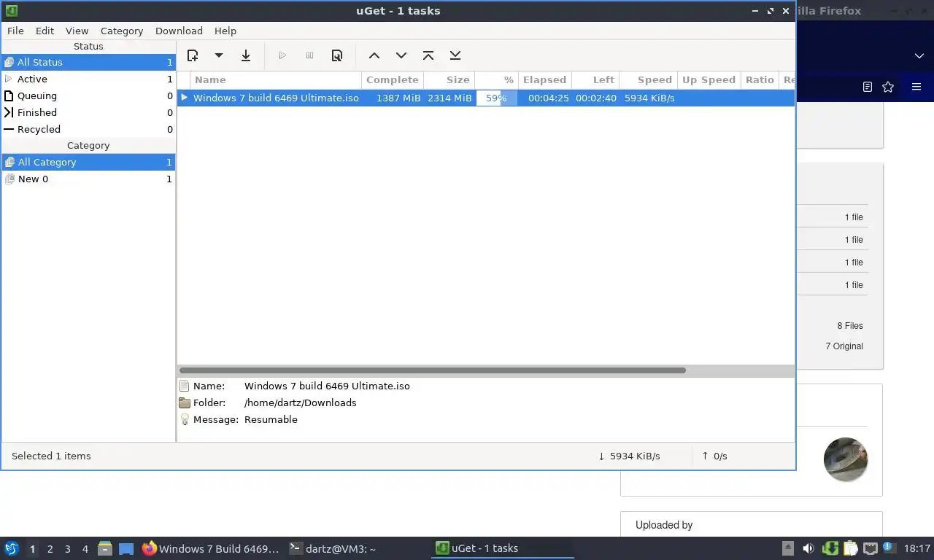Viewport: 934px width, 560px height.
Task: Select the New 0 category
Action: tap(88, 179)
